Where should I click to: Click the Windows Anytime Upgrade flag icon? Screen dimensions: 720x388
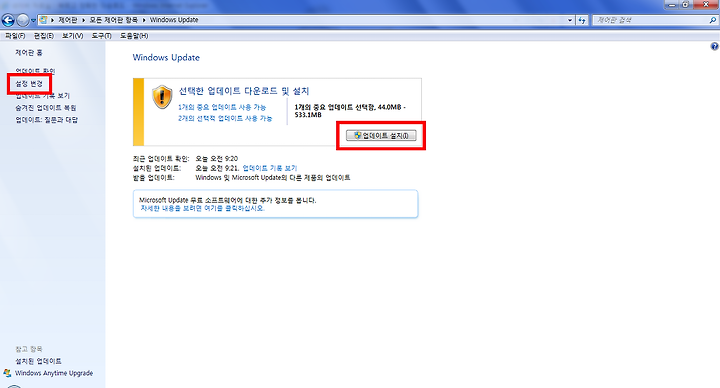(x=7, y=373)
